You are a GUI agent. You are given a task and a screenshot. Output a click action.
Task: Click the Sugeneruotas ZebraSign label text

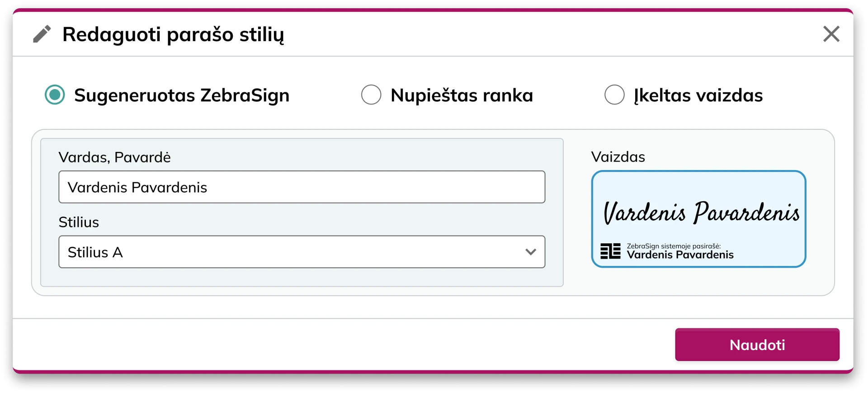[x=182, y=95]
